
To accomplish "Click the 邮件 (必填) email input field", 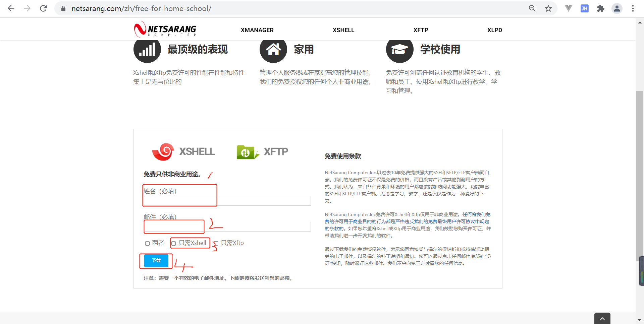I will [x=227, y=226].
